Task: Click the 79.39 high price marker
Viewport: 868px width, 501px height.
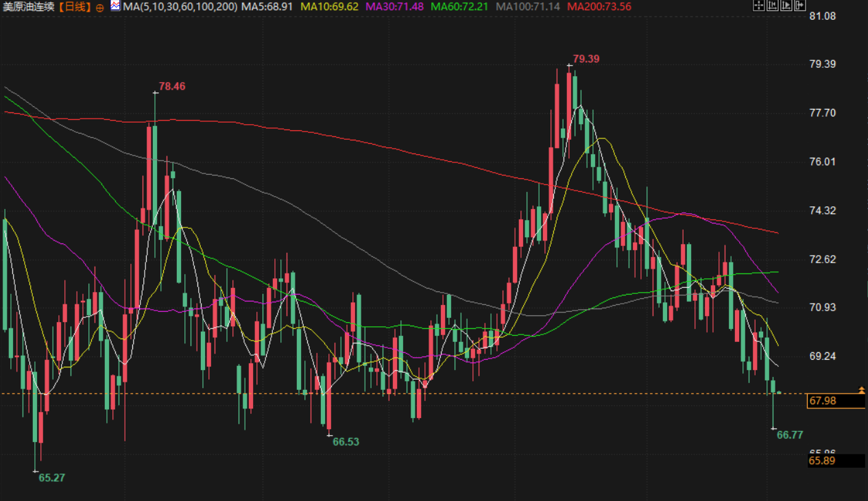Action: click(x=586, y=59)
